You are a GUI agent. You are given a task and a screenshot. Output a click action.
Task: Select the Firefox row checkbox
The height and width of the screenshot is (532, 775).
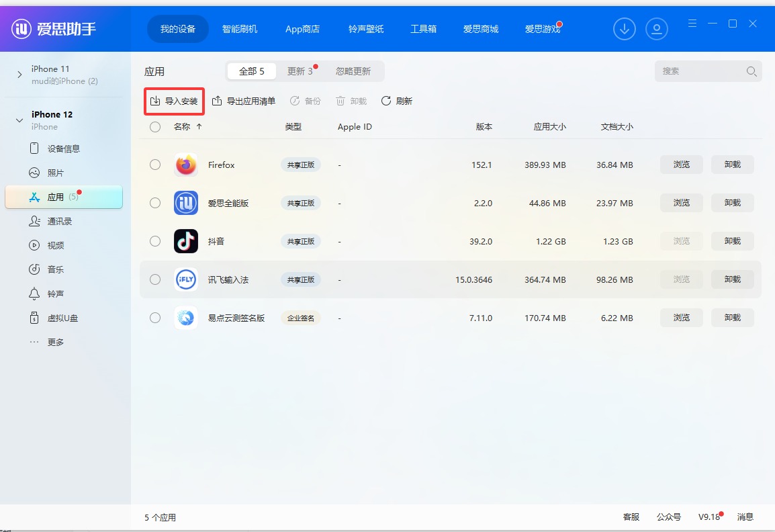(x=155, y=165)
